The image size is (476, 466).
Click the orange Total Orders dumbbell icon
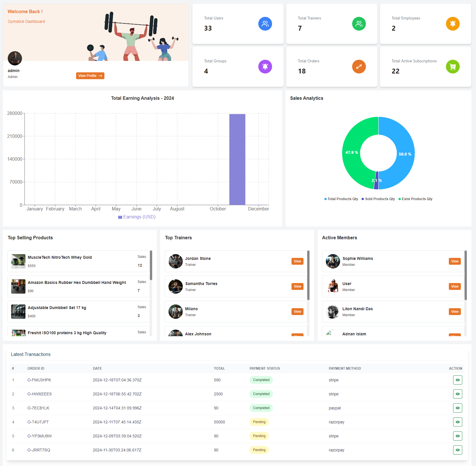coord(359,67)
